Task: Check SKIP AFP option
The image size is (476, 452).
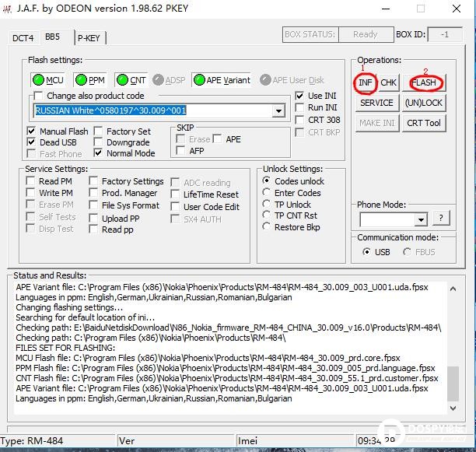Action: point(180,151)
